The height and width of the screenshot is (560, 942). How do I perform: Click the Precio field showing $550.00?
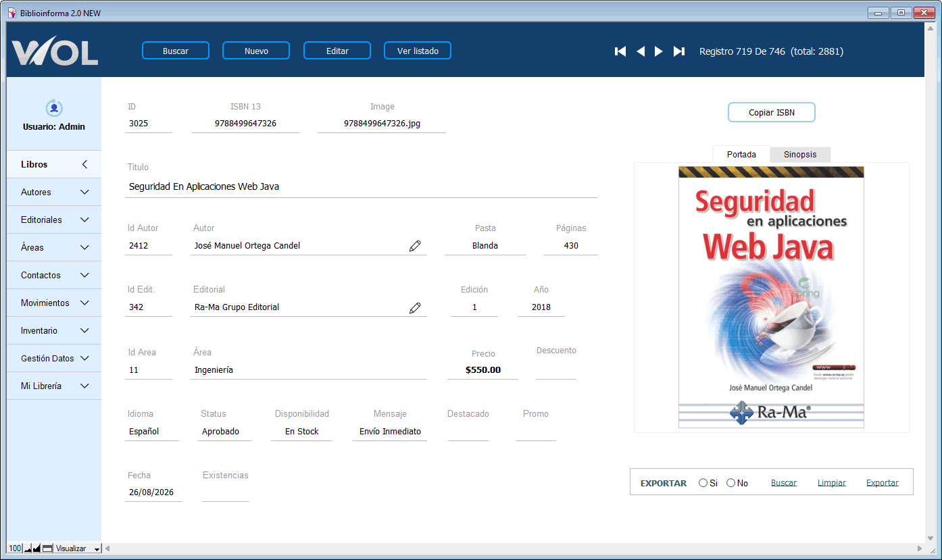click(x=483, y=370)
